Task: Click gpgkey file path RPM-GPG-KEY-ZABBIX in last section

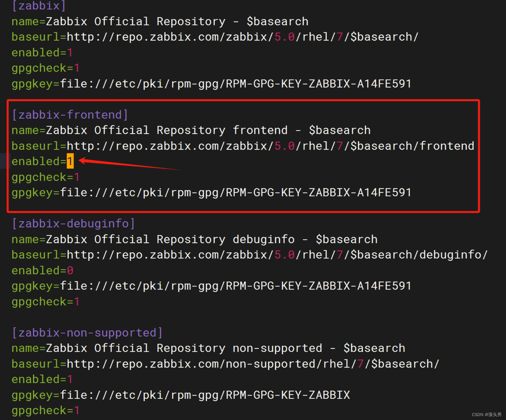Action: (179, 395)
